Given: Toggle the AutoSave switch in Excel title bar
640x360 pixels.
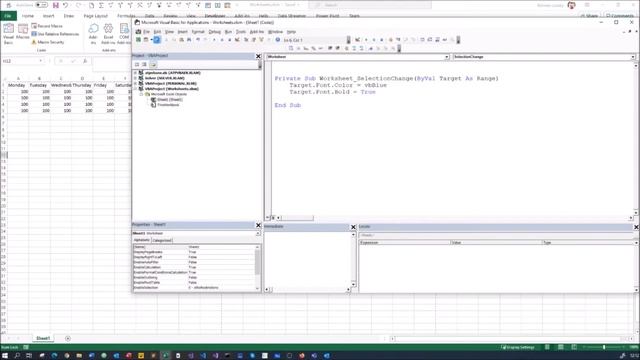Looking at the screenshot, I should click(x=41, y=5).
